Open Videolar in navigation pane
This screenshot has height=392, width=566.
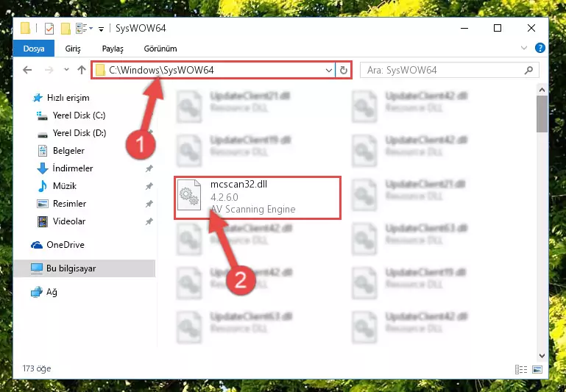coord(61,221)
